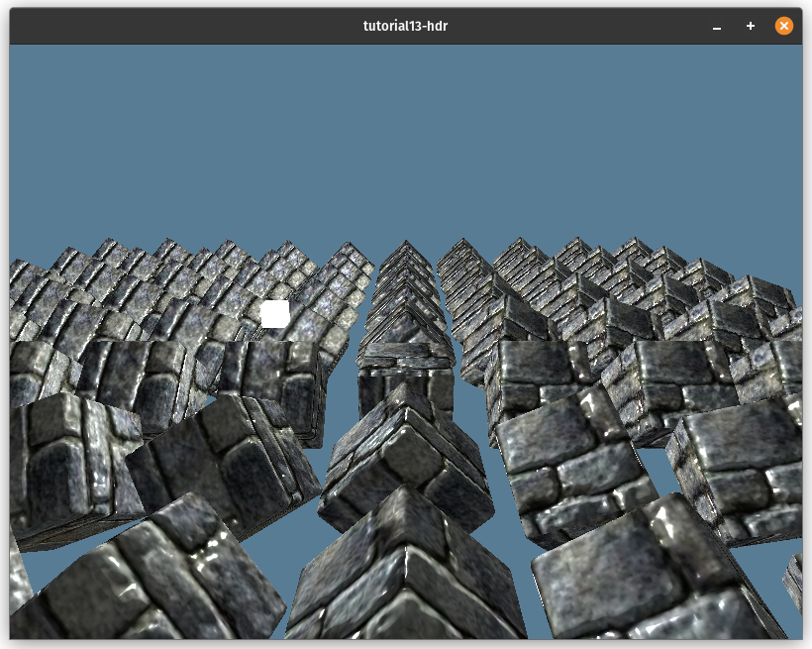Click the cube on the right window edge
This screenshot has width=812, height=649.
[x=743, y=466]
